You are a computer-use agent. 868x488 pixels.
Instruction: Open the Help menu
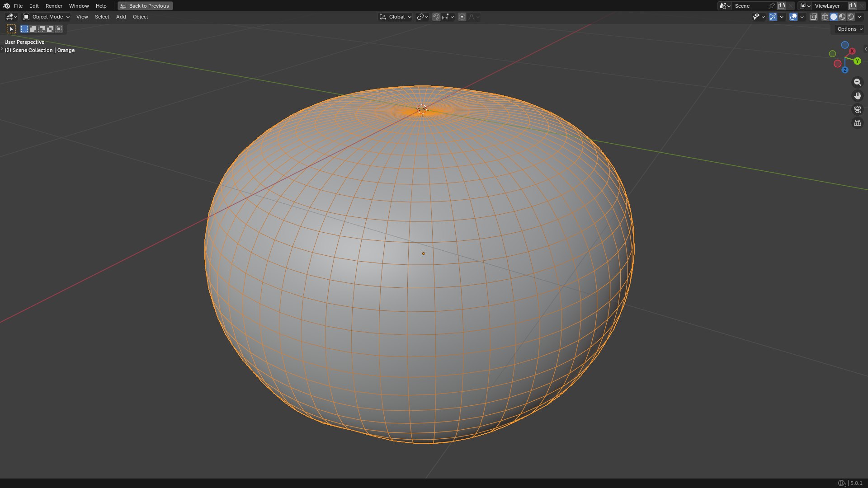click(101, 6)
